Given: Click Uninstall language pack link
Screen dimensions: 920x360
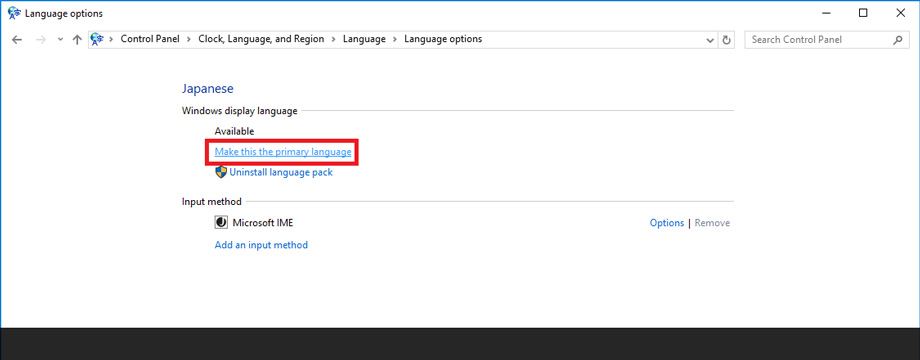Looking at the screenshot, I should click(281, 172).
